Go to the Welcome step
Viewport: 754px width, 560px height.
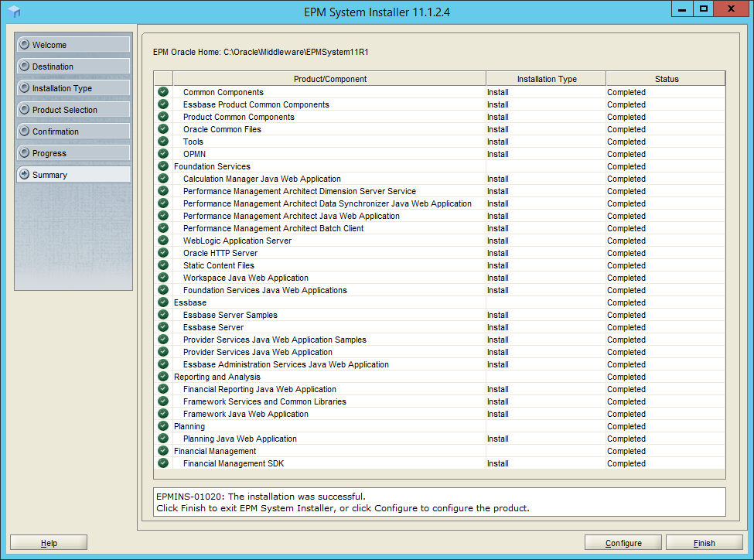coord(73,44)
